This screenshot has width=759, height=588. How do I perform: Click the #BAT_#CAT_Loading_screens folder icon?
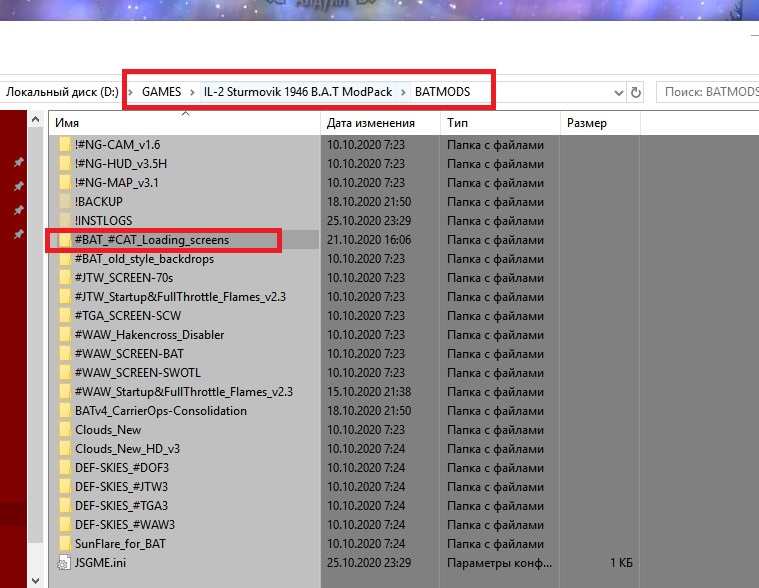tap(65, 240)
